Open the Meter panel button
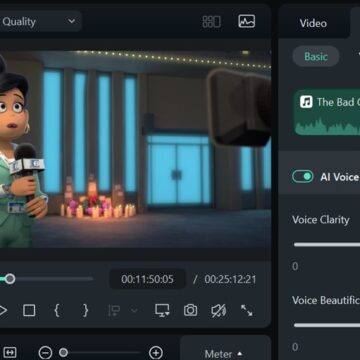The image size is (360, 360). click(223, 354)
